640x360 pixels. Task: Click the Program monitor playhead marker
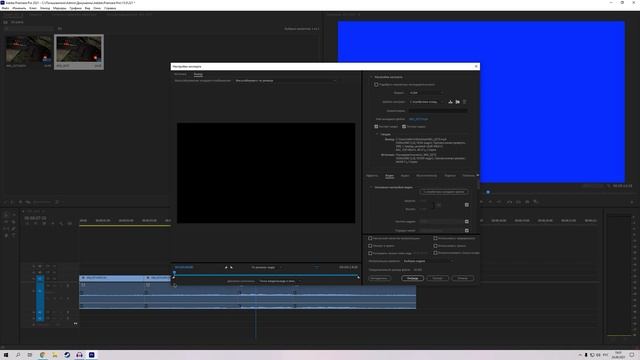pos(488,192)
